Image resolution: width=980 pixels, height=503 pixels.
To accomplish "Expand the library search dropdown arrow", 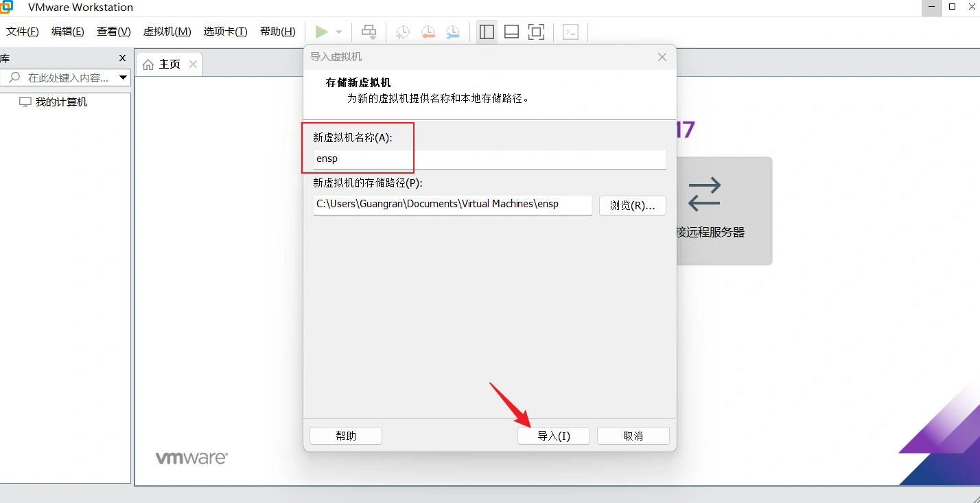I will pos(124,78).
